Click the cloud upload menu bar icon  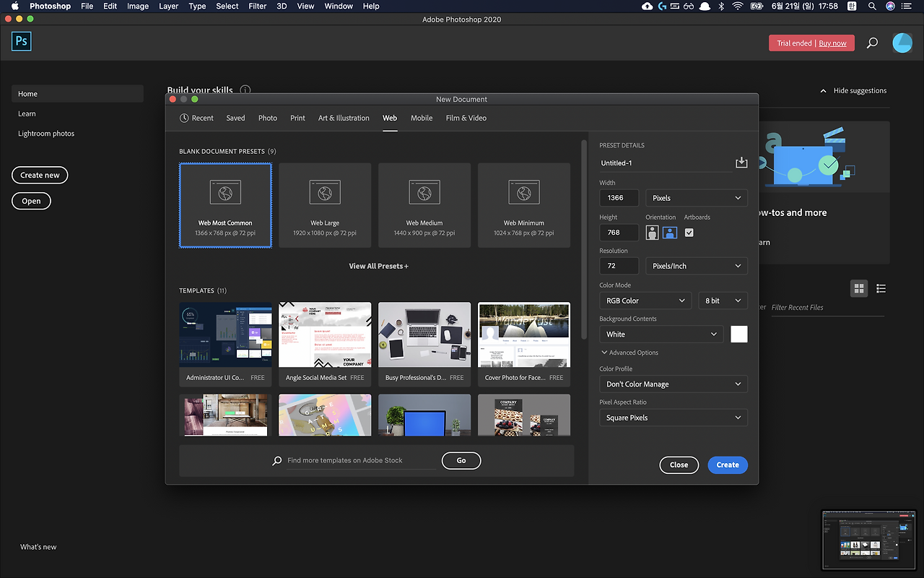647,6
